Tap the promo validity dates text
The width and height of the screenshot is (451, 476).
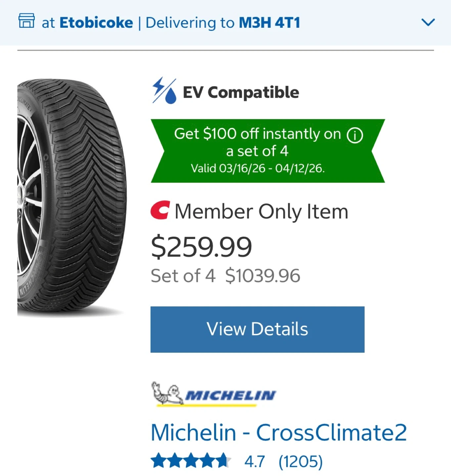click(258, 169)
